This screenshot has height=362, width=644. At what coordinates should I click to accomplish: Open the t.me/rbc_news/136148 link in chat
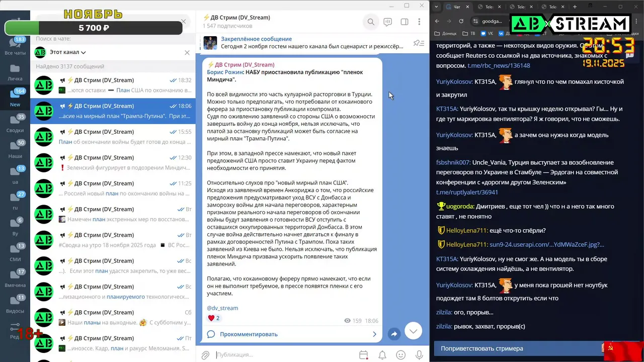click(x=499, y=65)
